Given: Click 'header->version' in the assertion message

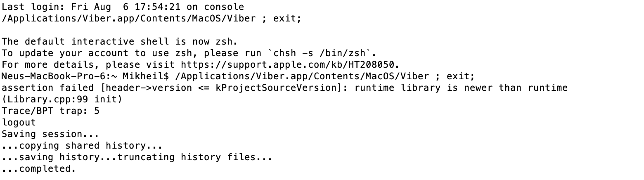Looking at the screenshot, I should point(149,88).
